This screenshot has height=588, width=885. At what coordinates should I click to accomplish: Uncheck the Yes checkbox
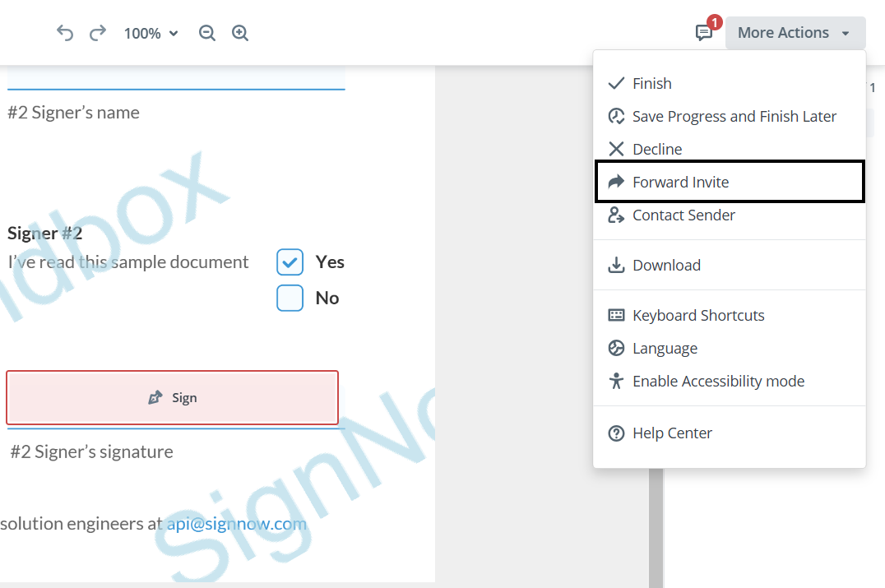click(290, 262)
